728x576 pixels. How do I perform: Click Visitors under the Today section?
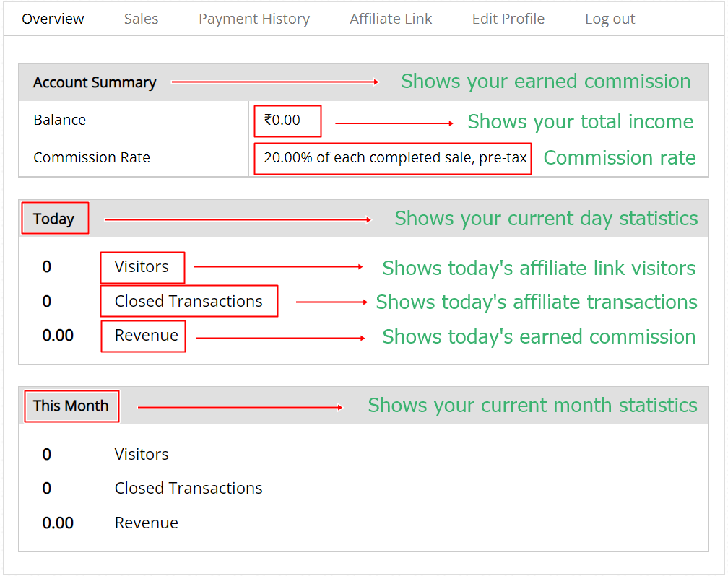[142, 267]
